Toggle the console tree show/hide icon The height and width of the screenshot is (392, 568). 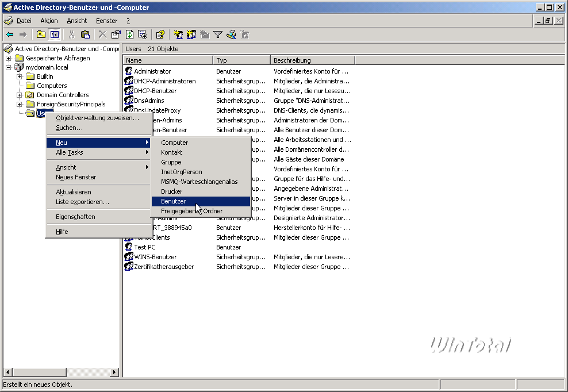[54, 34]
